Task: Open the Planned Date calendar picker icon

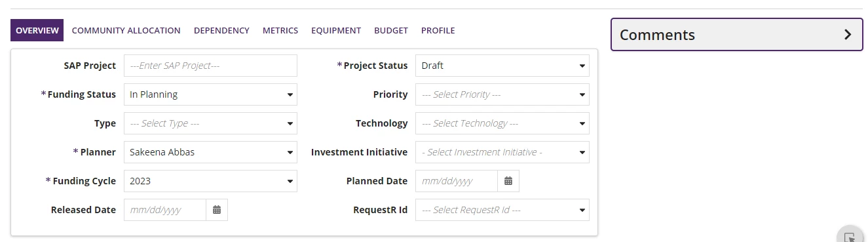Action: tap(508, 181)
